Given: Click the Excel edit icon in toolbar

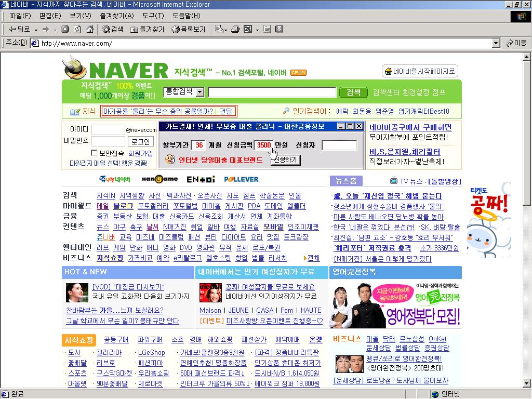Looking at the screenshot, I should [248, 30].
